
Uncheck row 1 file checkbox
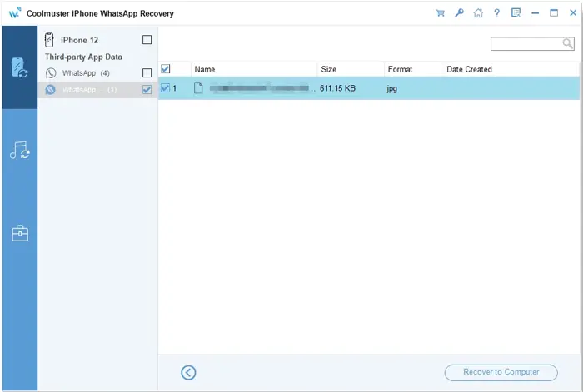pos(165,88)
